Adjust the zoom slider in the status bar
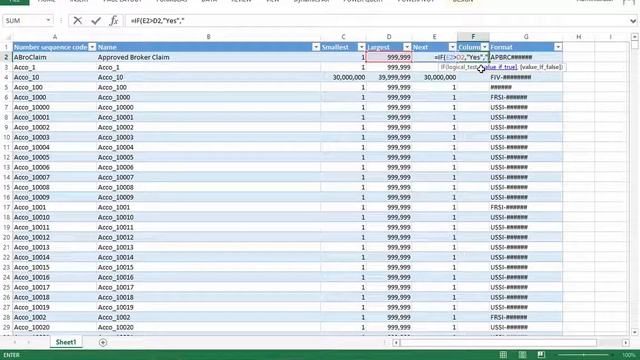 (x=584, y=355)
